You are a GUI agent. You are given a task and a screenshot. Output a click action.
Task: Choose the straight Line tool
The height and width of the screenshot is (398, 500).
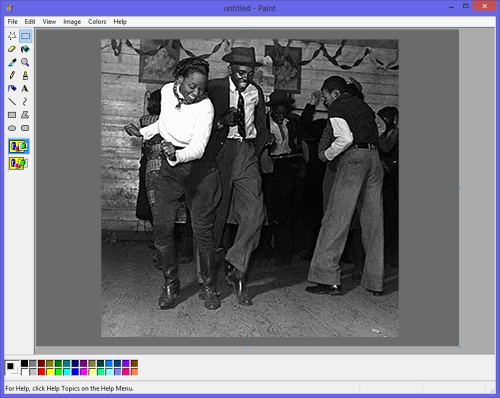click(x=12, y=102)
